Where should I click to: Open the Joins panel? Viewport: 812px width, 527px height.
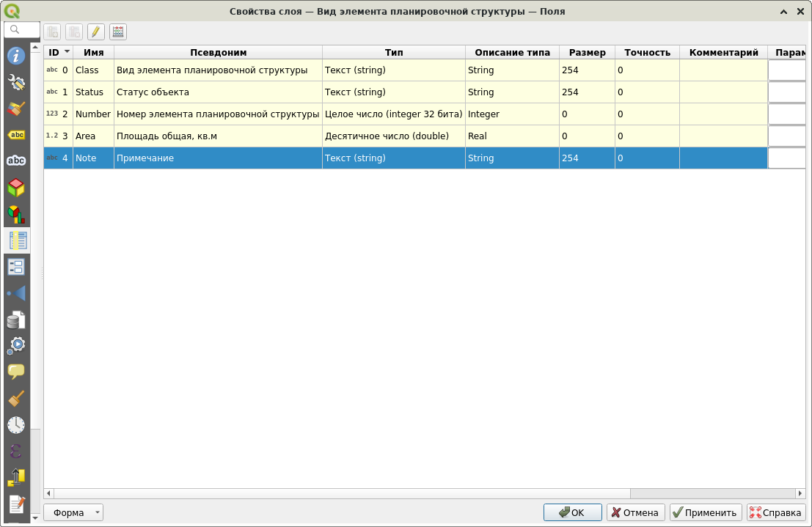(x=16, y=293)
